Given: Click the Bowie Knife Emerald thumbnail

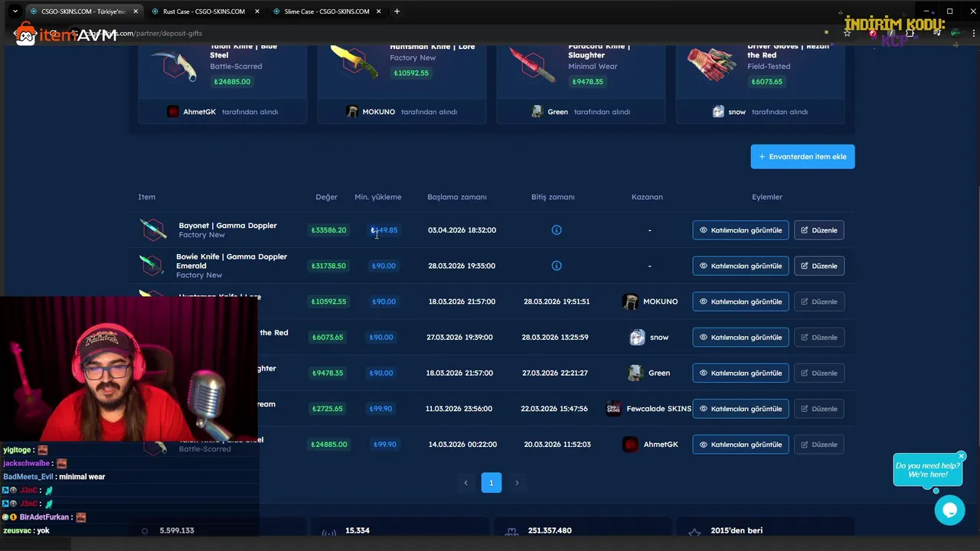Looking at the screenshot, I should (152, 266).
